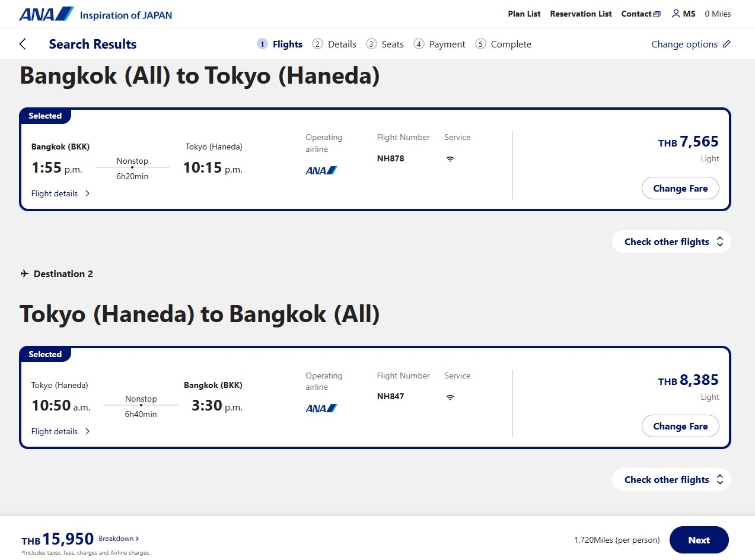Viewport: 755px width, 560px height.
Task: Select the Payment step in progress bar
Action: (x=439, y=44)
